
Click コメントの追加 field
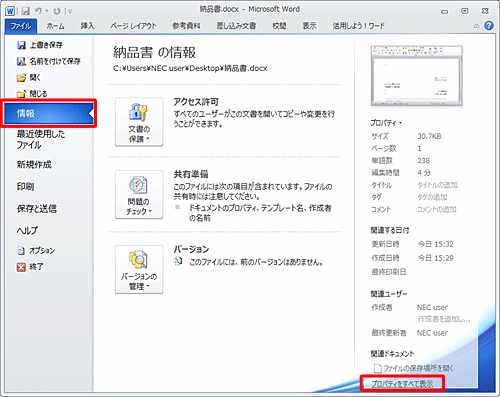point(437,209)
